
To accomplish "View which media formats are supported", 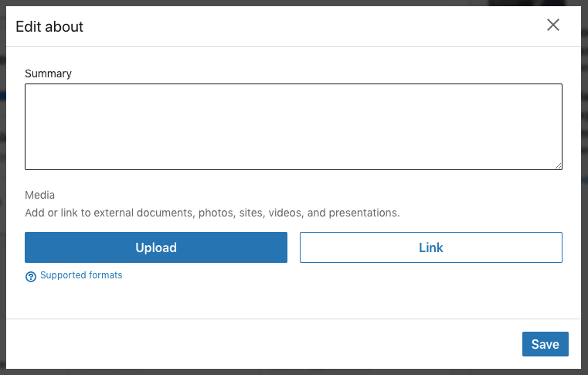I will [x=81, y=275].
